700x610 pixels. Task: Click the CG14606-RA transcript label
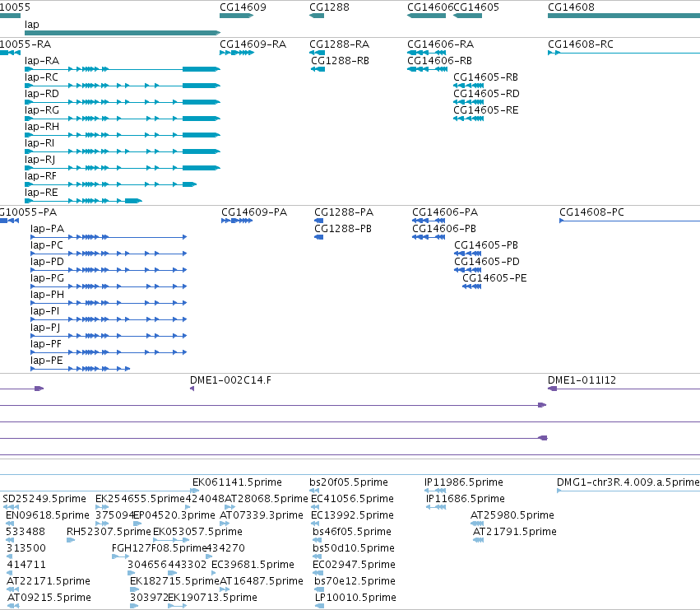(441, 44)
